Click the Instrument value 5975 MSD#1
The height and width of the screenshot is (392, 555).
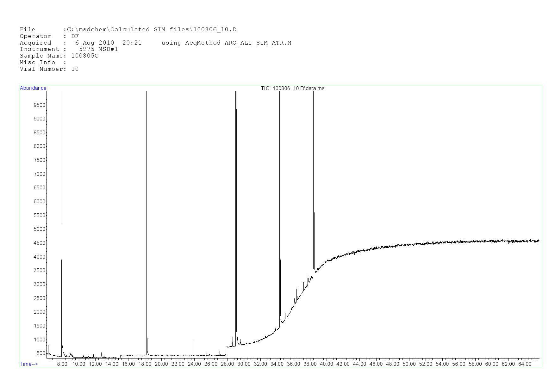(x=98, y=49)
